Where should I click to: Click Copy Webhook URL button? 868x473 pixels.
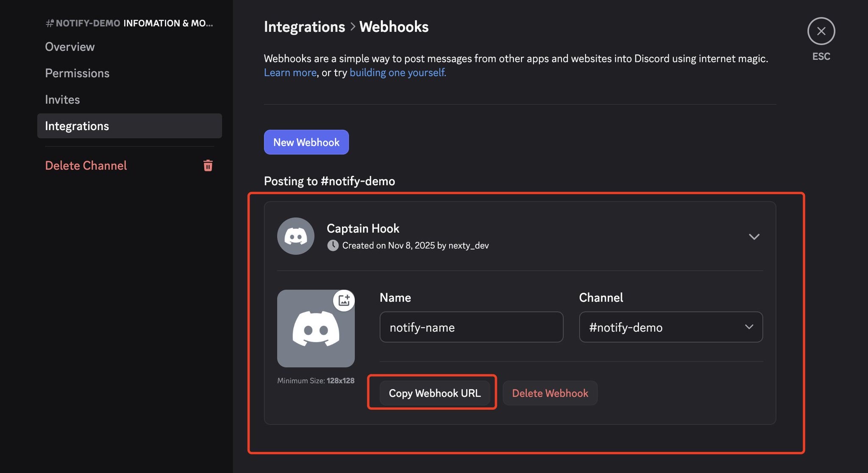[434, 393]
